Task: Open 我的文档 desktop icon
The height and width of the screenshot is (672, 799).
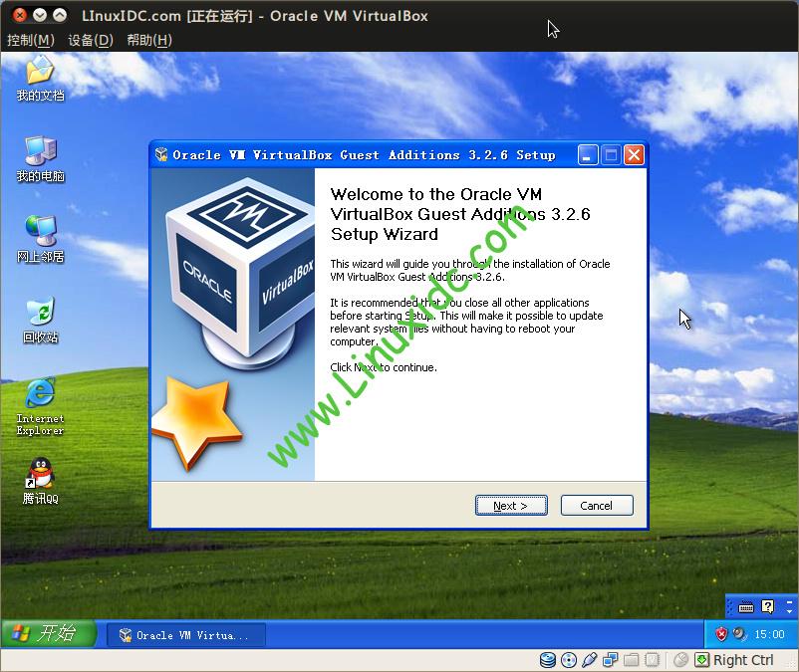Action: pyautogui.click(x=40, y=79)
